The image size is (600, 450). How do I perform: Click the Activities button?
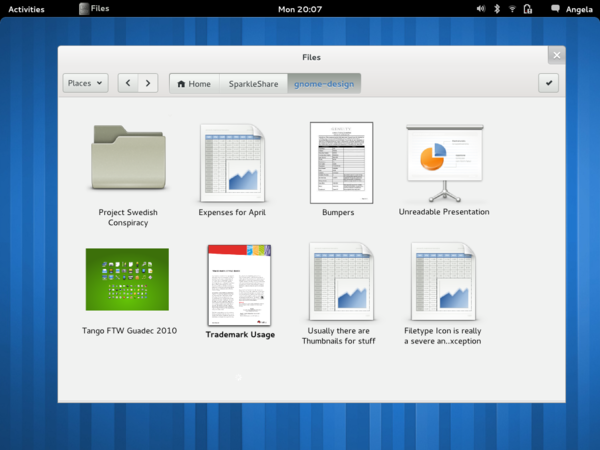(26, 8)
